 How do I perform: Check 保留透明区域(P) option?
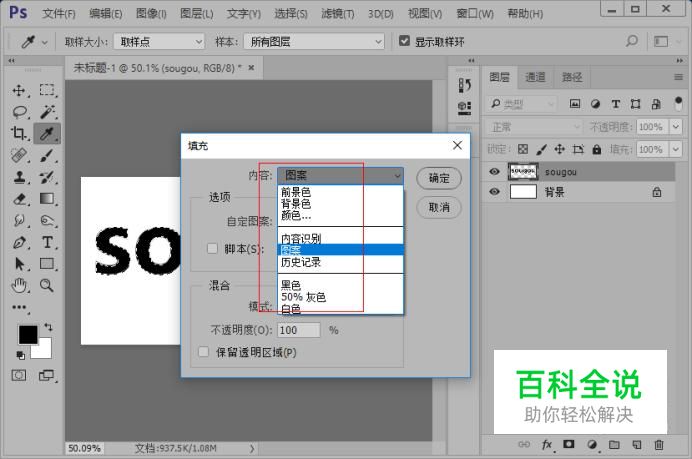click(x=203, y=352)
